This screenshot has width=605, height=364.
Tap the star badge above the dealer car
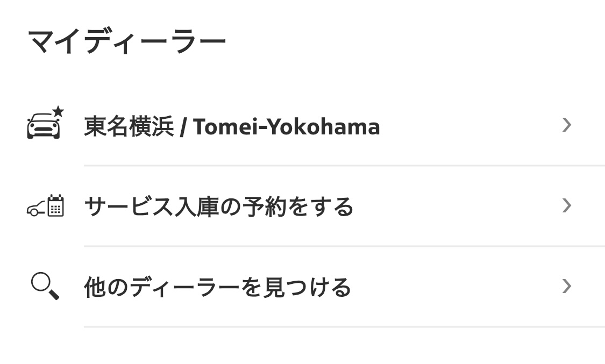pos(58,111)
